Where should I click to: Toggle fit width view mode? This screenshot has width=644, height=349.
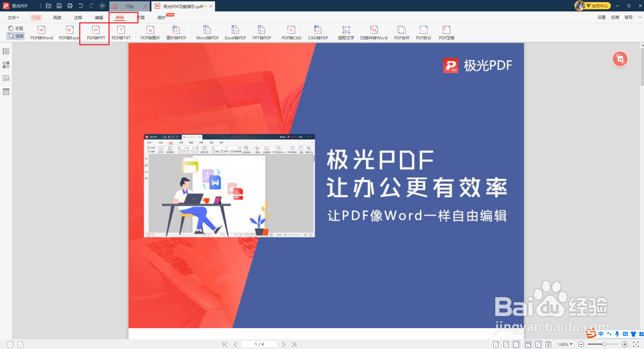(x=516, y=344)
